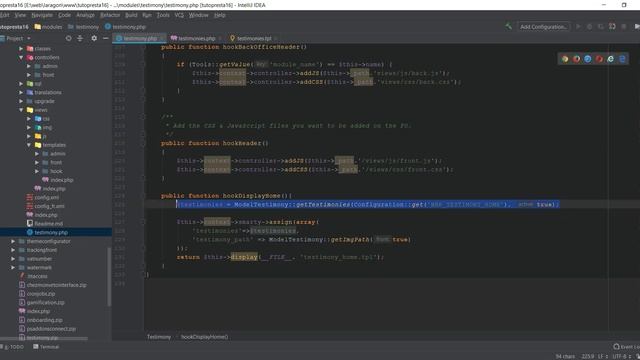Click the Debug bug icon in toolbar
The width and height of the screenshot is (640, 360).
point(589,27)
